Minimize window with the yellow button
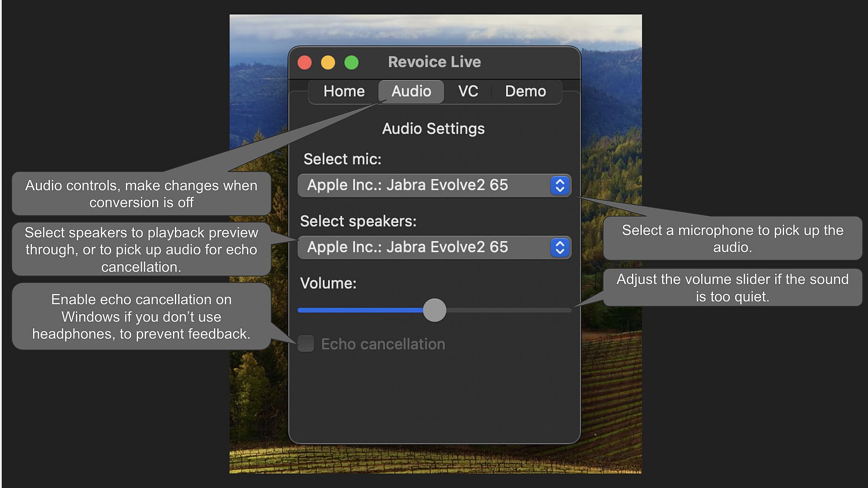Image resolution: width=868 pixels, height=488 pixels. click(x=328, y=62)
